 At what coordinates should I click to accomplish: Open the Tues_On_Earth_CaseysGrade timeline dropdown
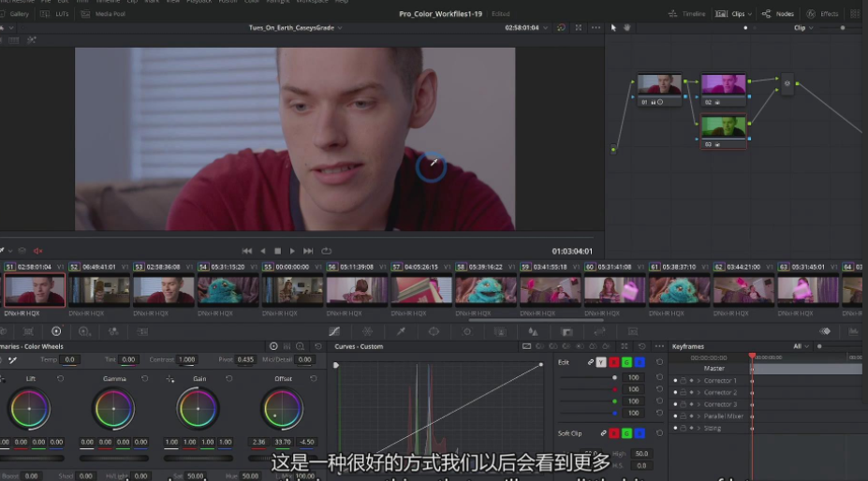click(339, 28)
